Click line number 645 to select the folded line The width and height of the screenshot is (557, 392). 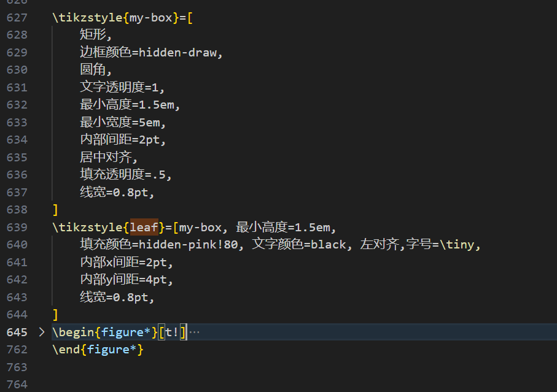click(x=17, y=332)
